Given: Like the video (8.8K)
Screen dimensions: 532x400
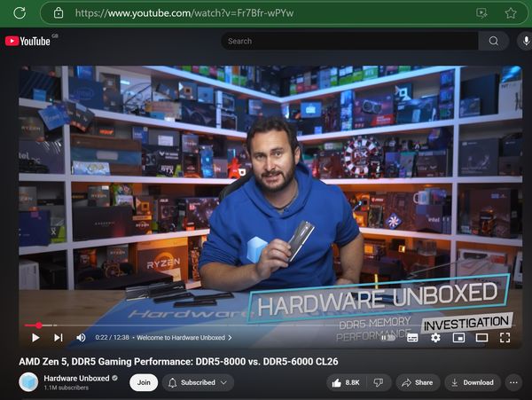Looking at the screenshot, I should tap(346, 382).
